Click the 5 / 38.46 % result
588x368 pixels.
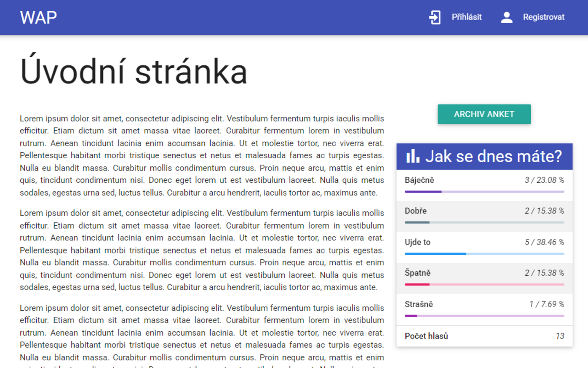click(544, 242)
